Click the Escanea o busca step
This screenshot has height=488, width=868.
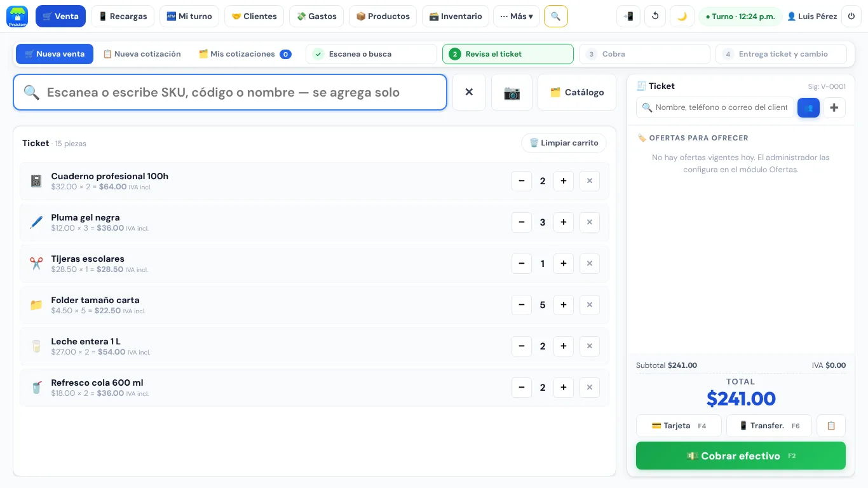point(371,54)
